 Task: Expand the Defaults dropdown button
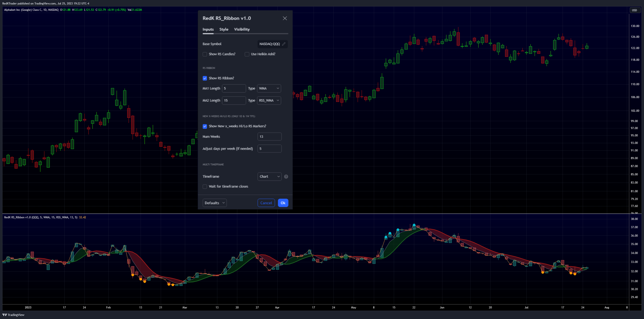coord(215,203)
